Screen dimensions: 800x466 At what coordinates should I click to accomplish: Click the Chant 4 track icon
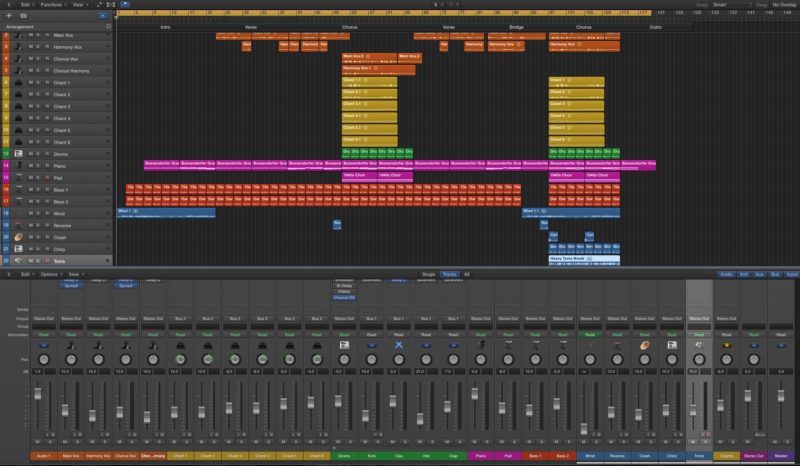pyautogui.click(x=18, y=118)
